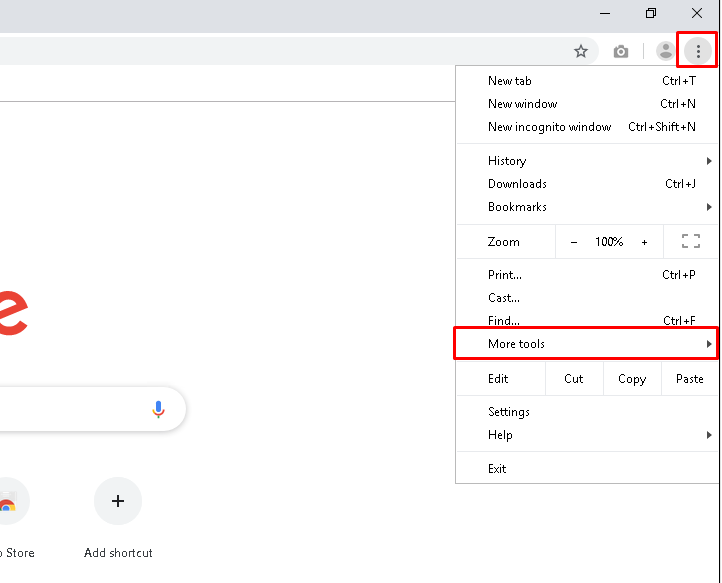This screenshot has width=722, height=583.
Task: Open the Chrome three-dot menu button
Action: tap(698, 51)
